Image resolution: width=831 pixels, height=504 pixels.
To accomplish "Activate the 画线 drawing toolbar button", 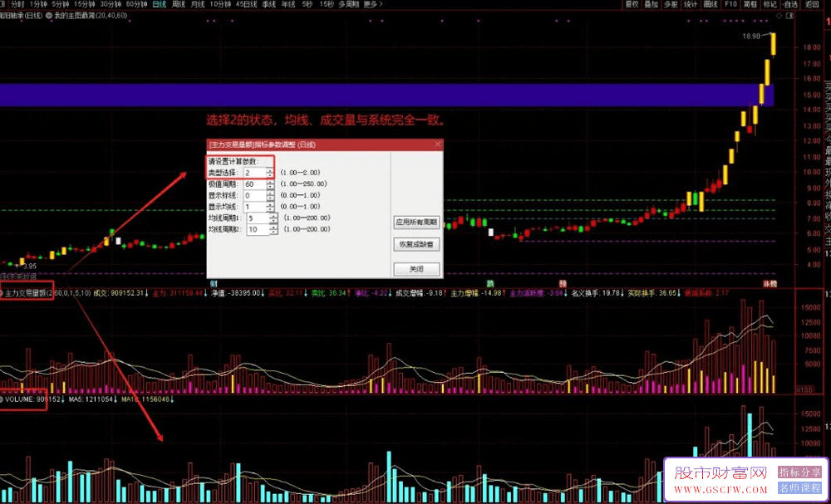I will tap(711, 4).
